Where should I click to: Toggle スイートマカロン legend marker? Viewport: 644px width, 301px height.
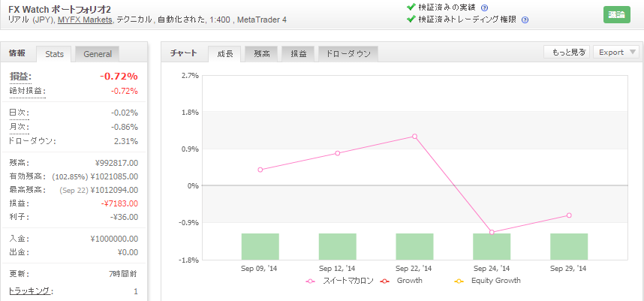[x=311, y=281]
